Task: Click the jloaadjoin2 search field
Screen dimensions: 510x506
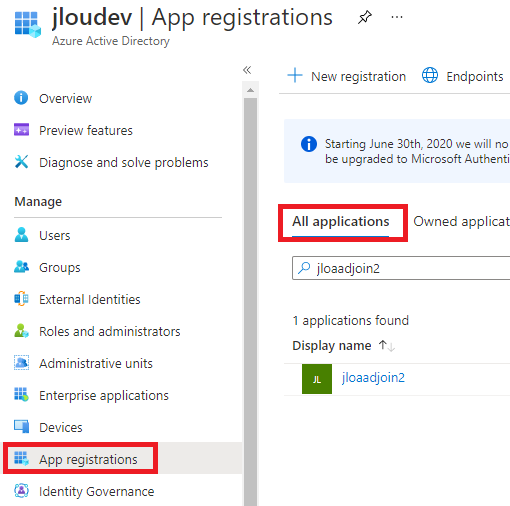Action: coord(401,268)
